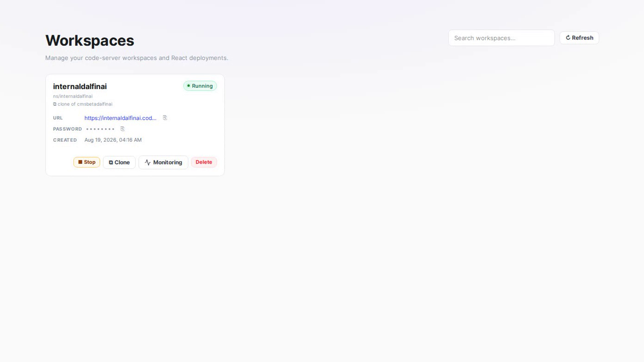Select the internaldalfinai workspace title

tap(80, 86)
